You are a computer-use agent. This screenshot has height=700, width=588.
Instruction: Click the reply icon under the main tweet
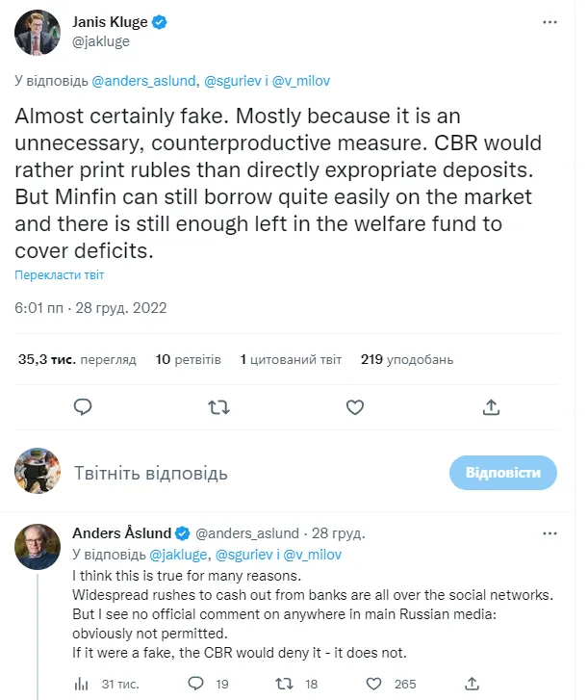83,407
